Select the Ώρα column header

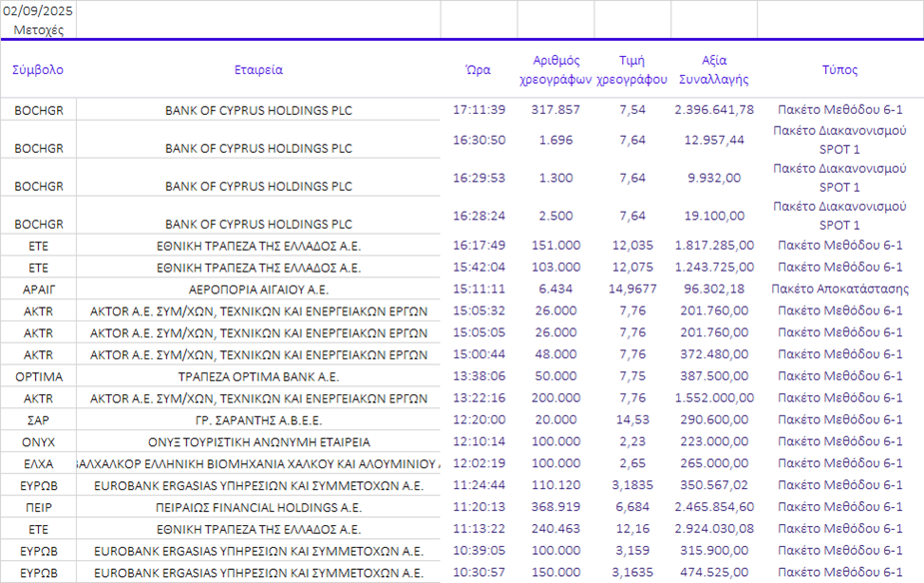(x=478, y=70)
